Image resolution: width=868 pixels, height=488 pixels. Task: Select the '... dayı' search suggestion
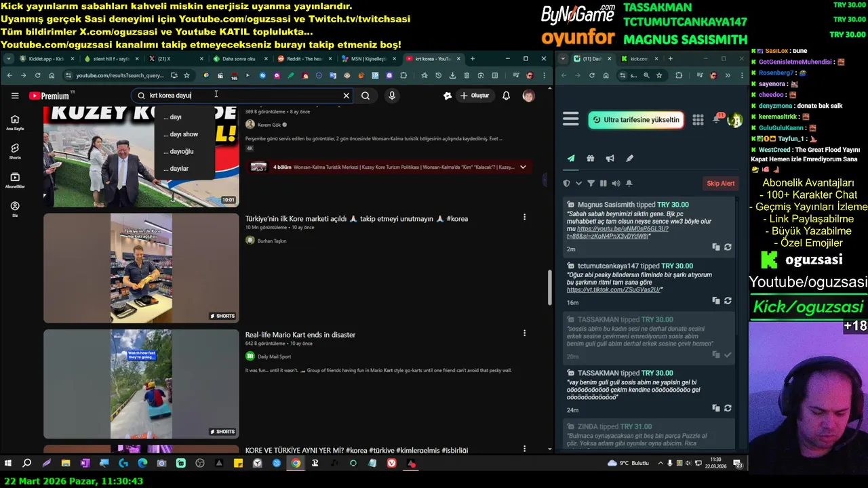[x=184, y=117]
